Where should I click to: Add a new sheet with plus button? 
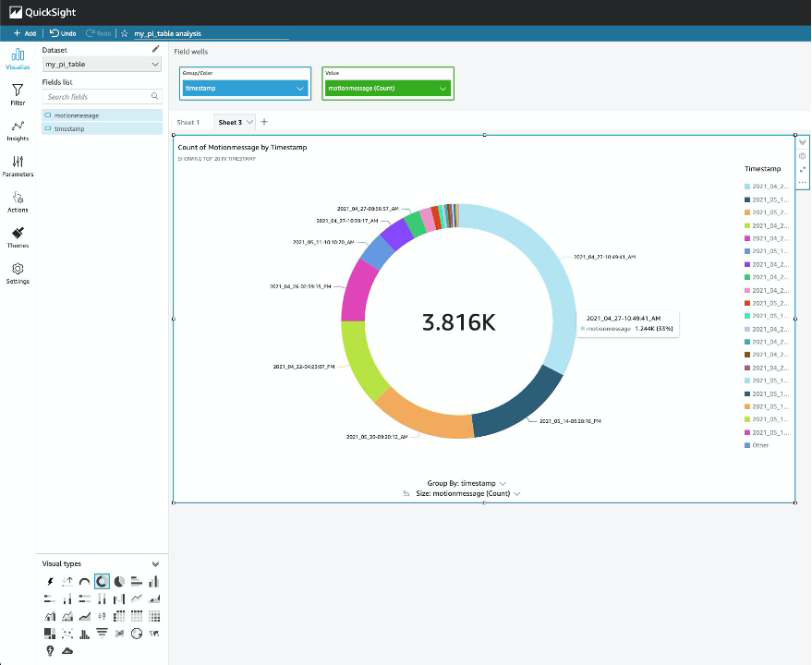(264, 122)
